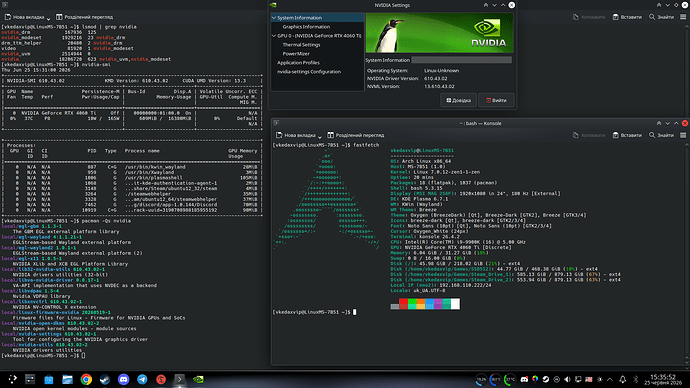Select Application Profiles in NVIDIA tree
The width and height of the screenshot is (690, 388).
point(298,62)
